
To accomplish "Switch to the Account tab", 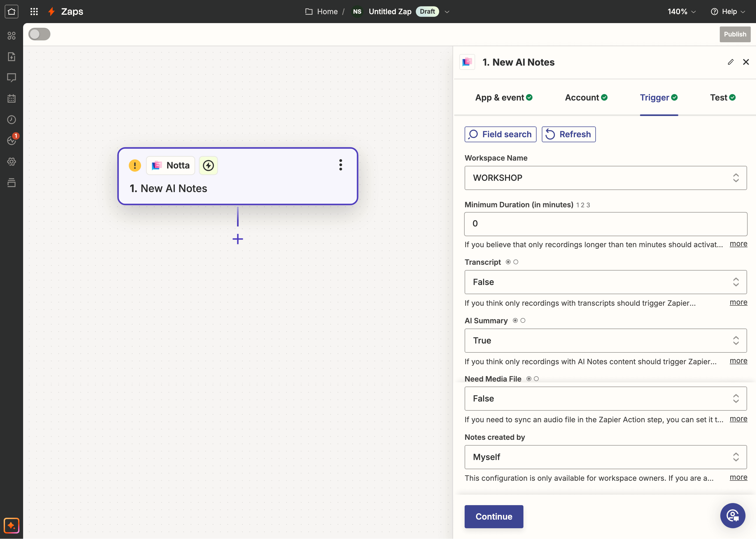I will (586, 98).
